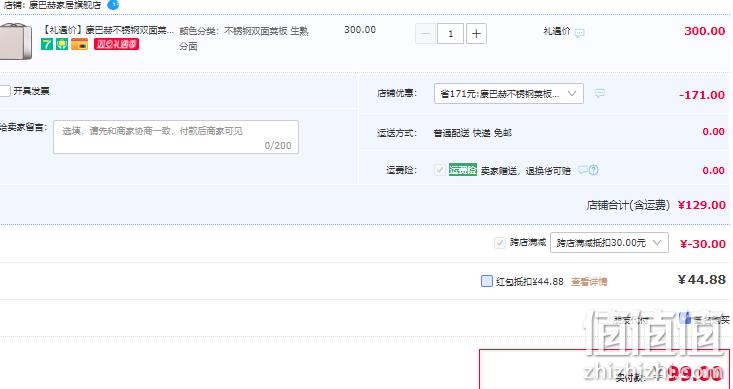The width and height of the screenshot is (733, 389).
Task: Click the ¥-30.00 cross-store discount amount
Action: pyautogui.click(x=702, y=244)
